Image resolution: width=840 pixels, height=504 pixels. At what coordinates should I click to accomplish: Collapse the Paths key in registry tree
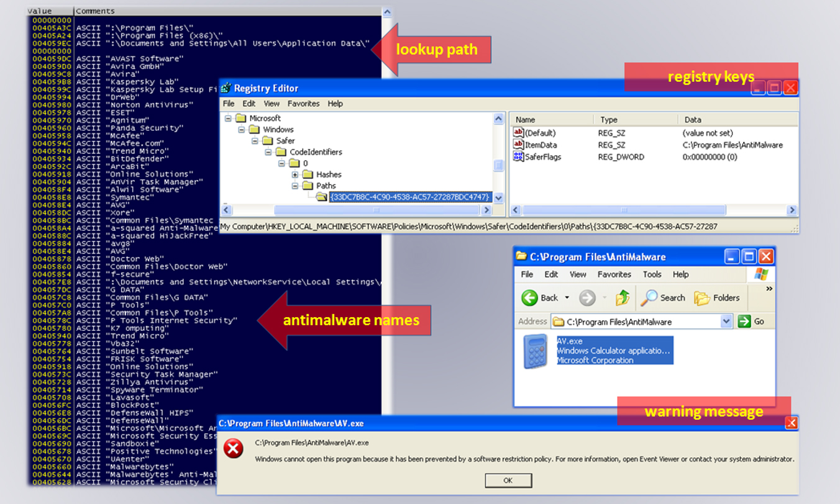coord(295,186)
